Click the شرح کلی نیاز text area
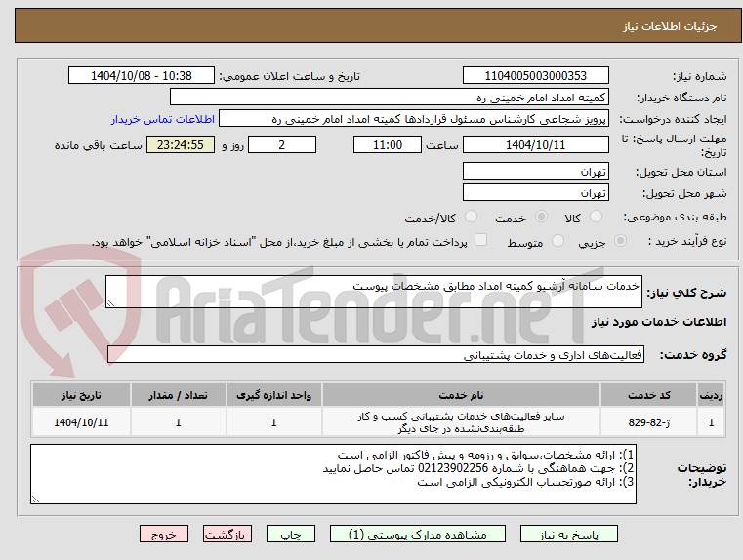The image size is (743, 560). [x=374, y=292]
